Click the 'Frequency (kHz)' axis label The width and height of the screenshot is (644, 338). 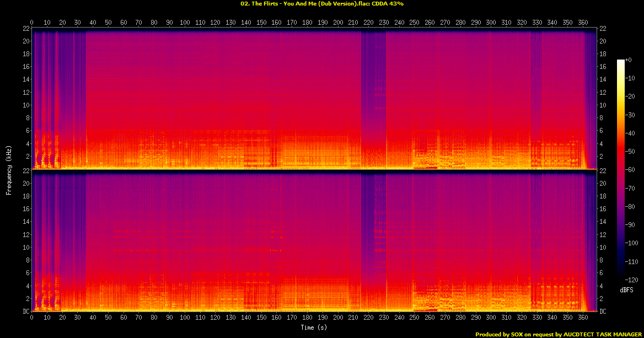[8, 170]
